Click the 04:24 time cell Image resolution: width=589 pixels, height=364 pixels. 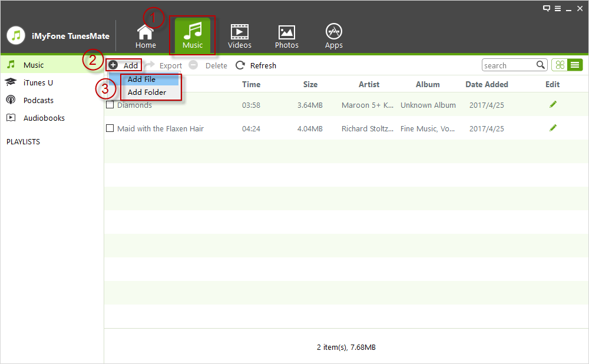click(x=251, y=128)
